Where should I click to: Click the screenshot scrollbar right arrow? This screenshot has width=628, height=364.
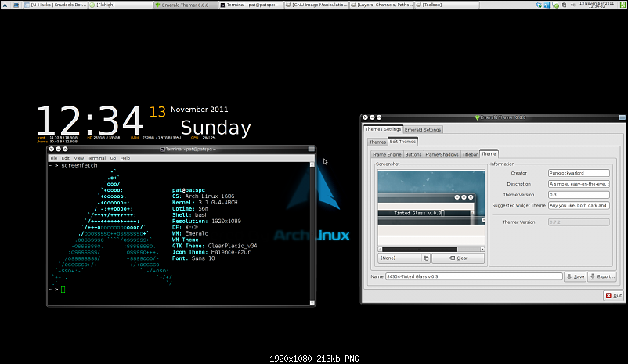[x=482, y=250]
